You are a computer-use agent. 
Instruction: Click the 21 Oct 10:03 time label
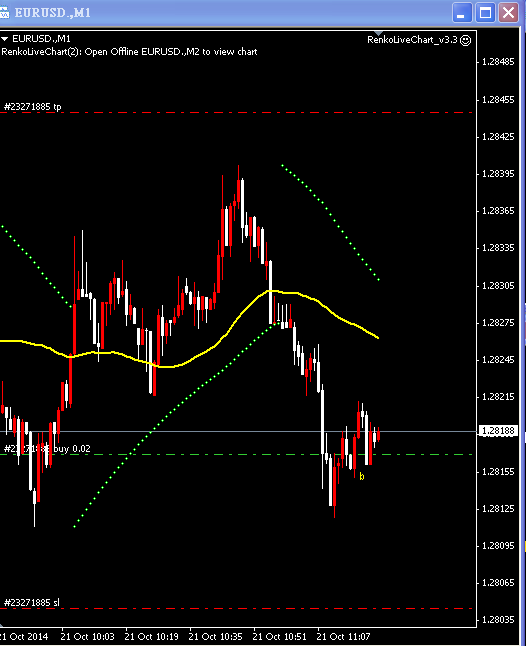tap(87, 637)
